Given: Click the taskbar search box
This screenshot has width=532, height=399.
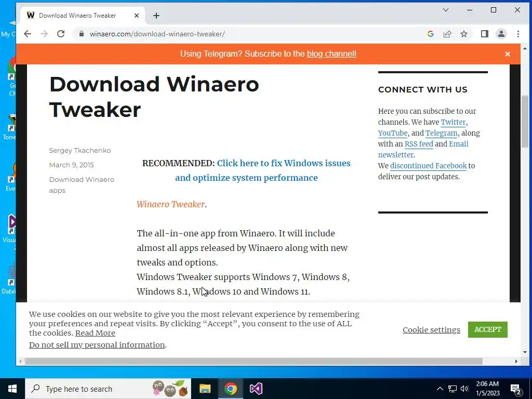Looking at the screenshot, I should [108, 389].
